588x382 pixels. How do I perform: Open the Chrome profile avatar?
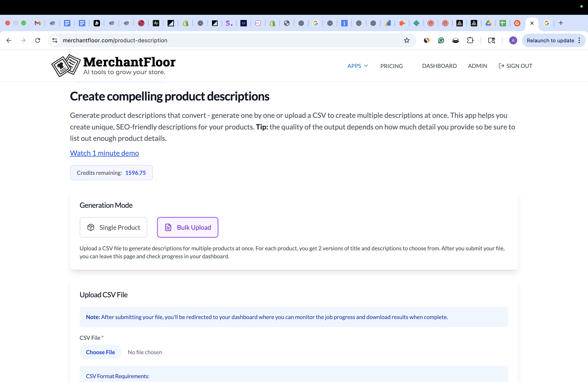pos(513,41)
